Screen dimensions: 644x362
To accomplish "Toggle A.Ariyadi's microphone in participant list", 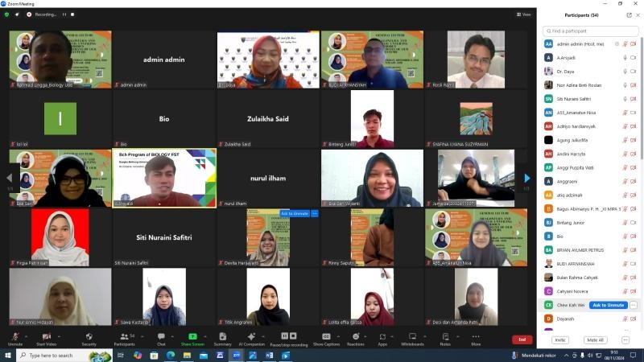I will pos(625,58).
